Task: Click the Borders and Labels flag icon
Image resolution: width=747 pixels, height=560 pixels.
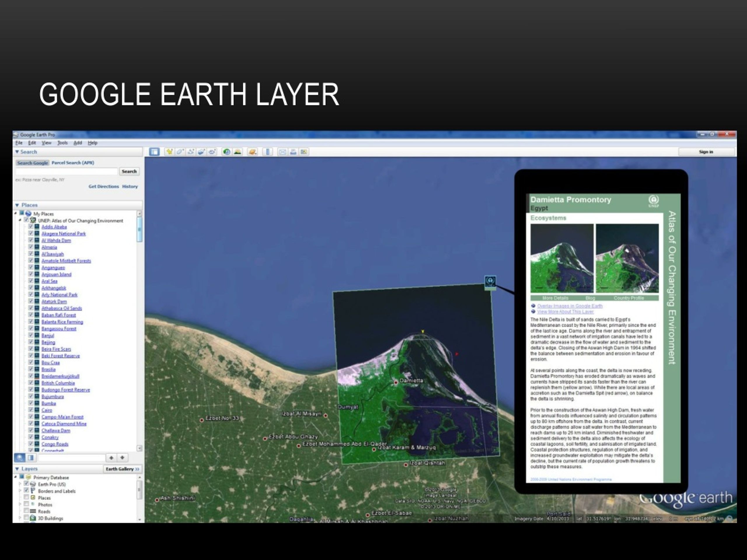Action: coord(33,491)
